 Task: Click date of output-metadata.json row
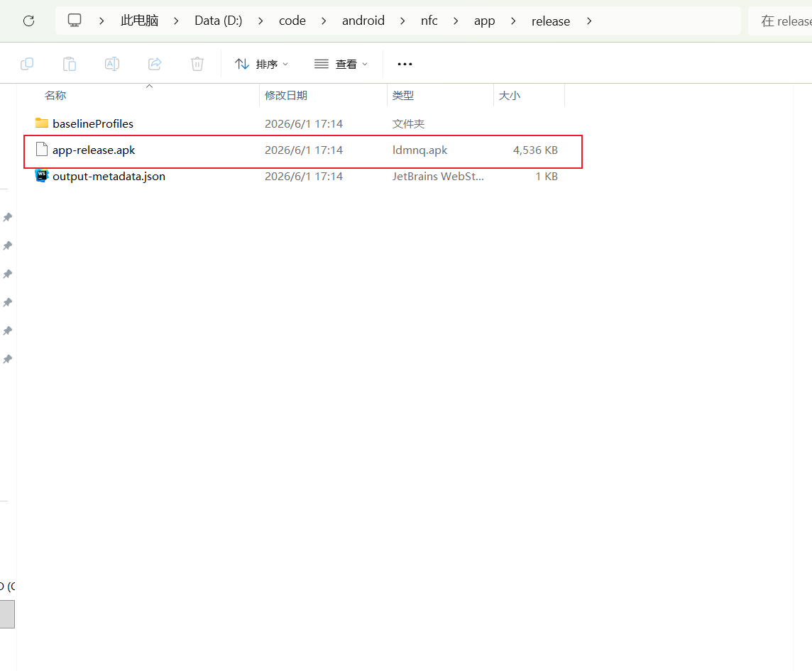304,177
